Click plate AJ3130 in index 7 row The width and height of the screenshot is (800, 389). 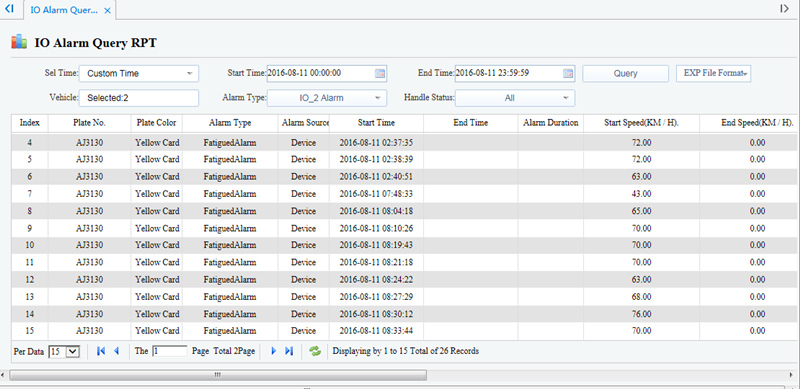click(89, 194)
